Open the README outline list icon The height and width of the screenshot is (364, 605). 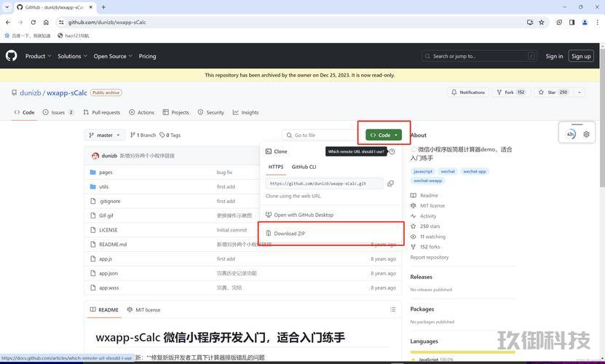(393, 309)
